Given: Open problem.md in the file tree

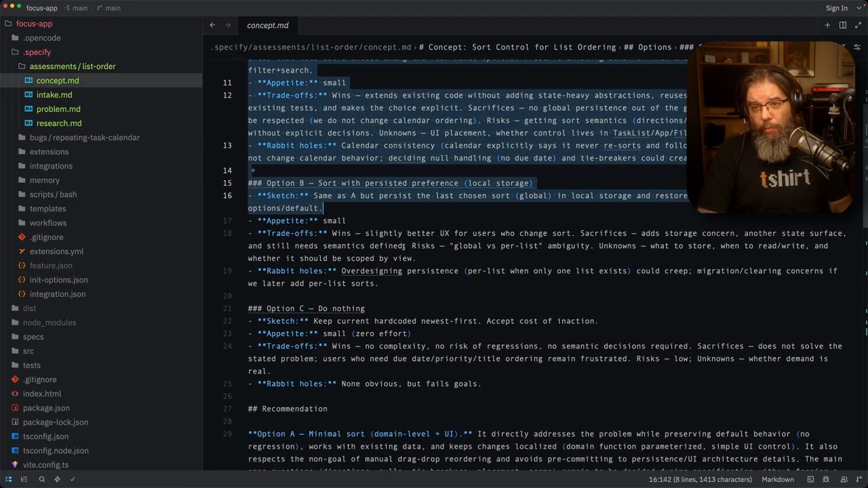Looking at the screenshot, I should [102, 109].
